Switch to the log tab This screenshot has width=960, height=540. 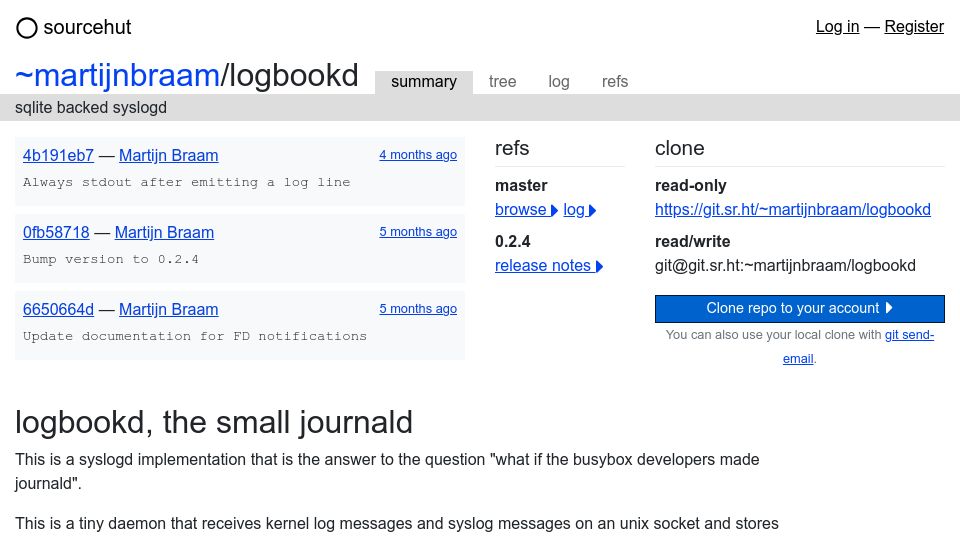pos(558,82)
